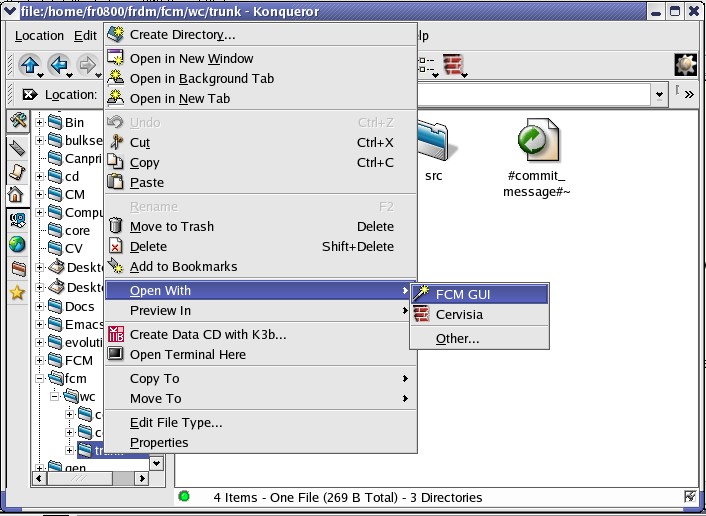The width and height of the screenshot is (706, 516).
Task: Expand the Bin folder tree node
Action: (40, 122)
